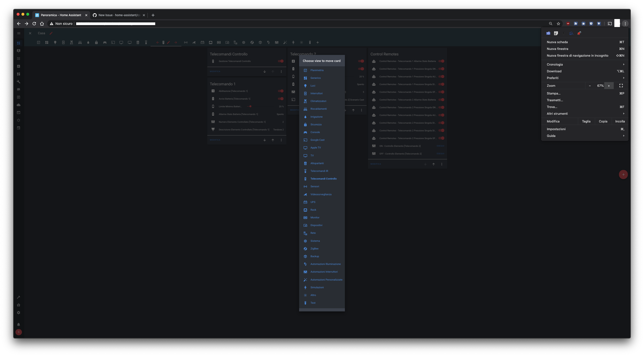Click the red pencil edit icon on toolbar
Image resolution: width=644 pixels, height=356 pixels.
point(169,42)
